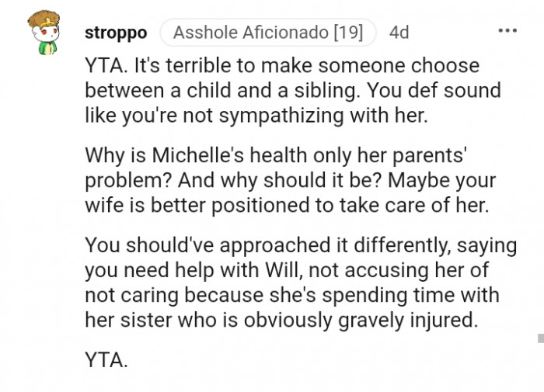Click the line starting "You should've approached it"
Viewport: 544px width, 392px height.
coord(301,245)
